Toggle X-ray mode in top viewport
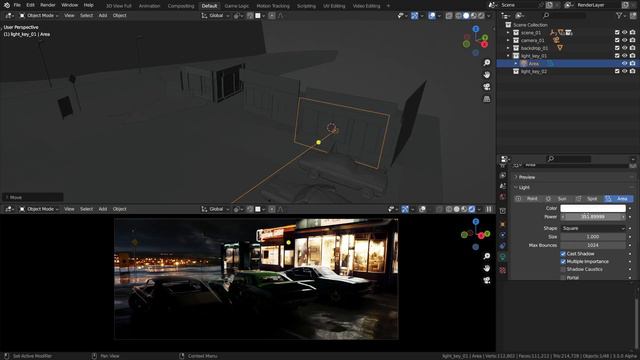The height and width of the screenshot is (360, 640). tap(449, 16)
